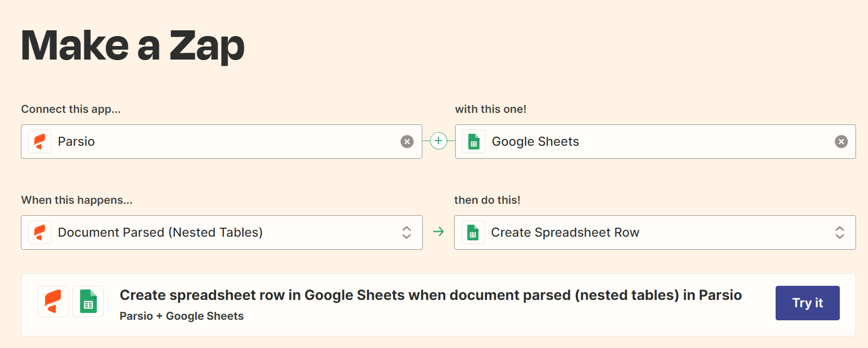Click the Parsio app name text field
This screenshot has height=348, width=868.
(x=224, y=142)
